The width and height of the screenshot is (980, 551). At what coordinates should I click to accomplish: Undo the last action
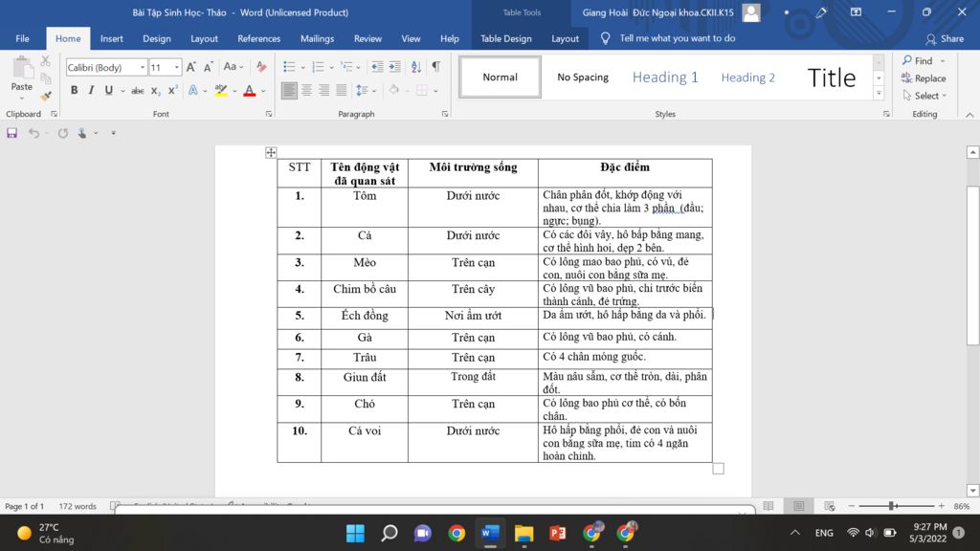(33, 133)
